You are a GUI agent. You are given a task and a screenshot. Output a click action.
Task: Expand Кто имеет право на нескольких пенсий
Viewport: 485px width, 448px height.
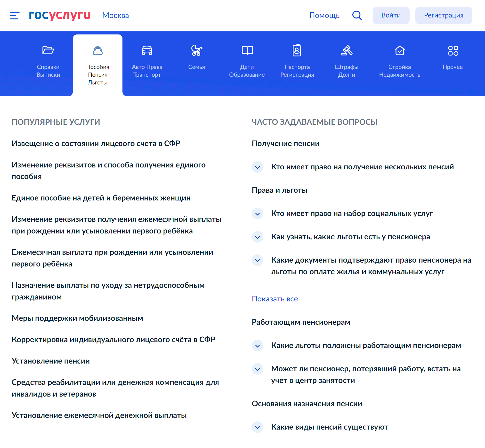[258, 166]
